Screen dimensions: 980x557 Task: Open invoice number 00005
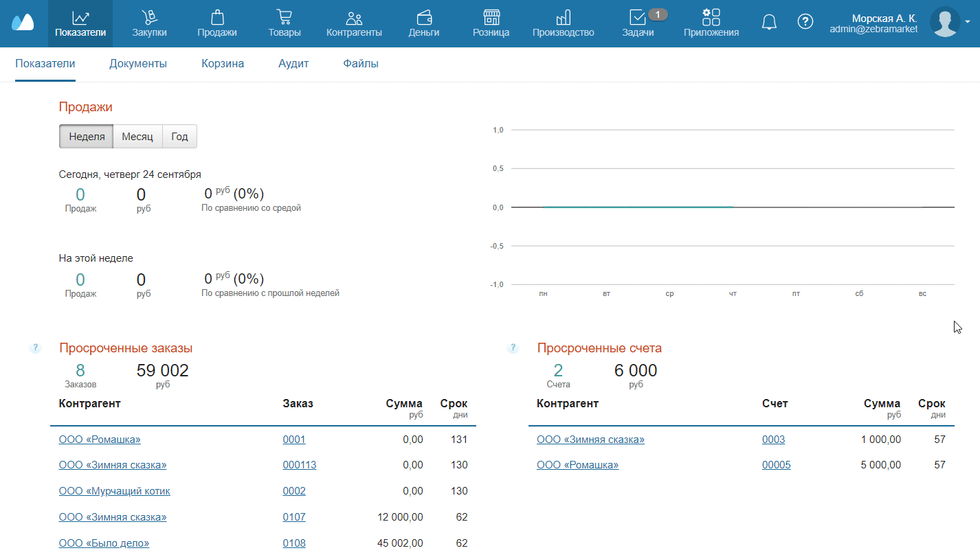pyautogui.click(x=777, y=465)
